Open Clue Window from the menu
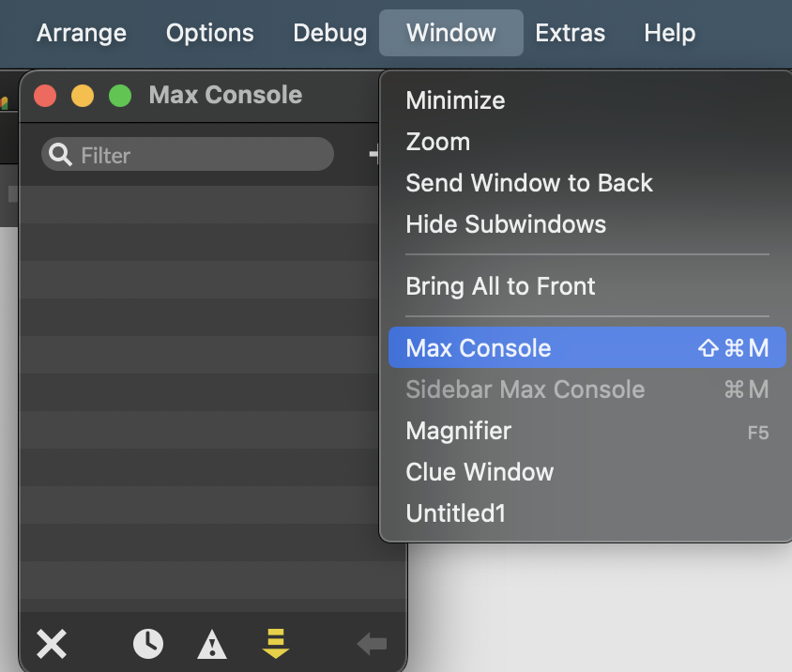 (x=480, y=472)
